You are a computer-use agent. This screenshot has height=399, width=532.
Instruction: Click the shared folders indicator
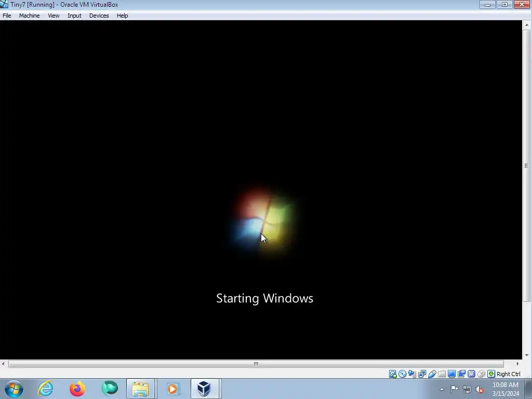[442, 374]
